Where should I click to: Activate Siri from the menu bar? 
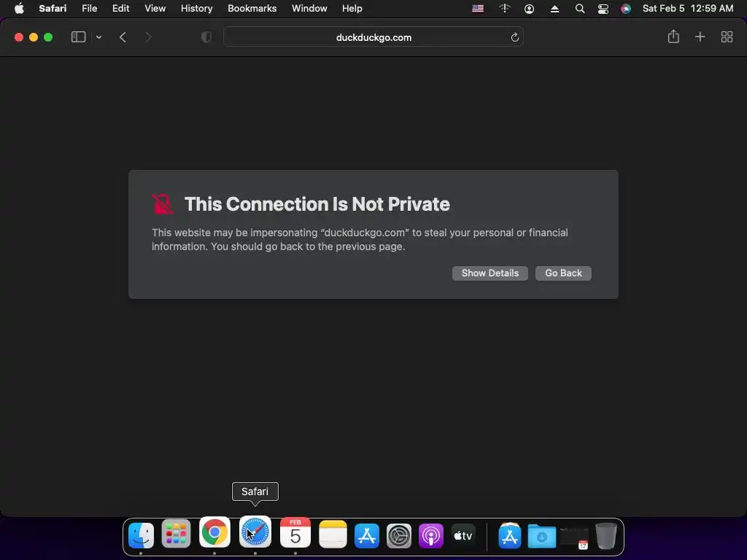(x=626, y=9)
